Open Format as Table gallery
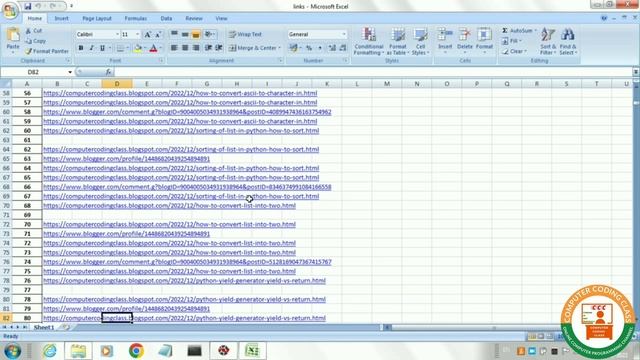640x360 pixels. (398, 41)
